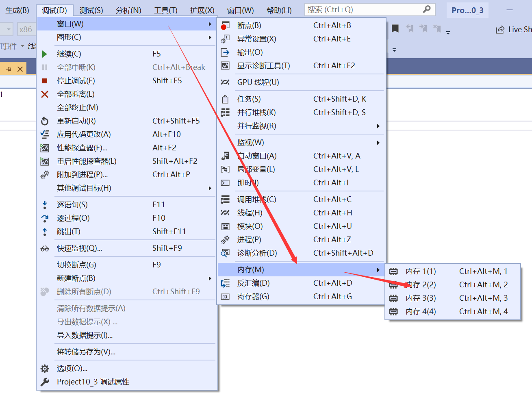Select GPU Threads (GPU 线程) item
The width and height of the screenshot is (532, 393).
click(302, 83)
